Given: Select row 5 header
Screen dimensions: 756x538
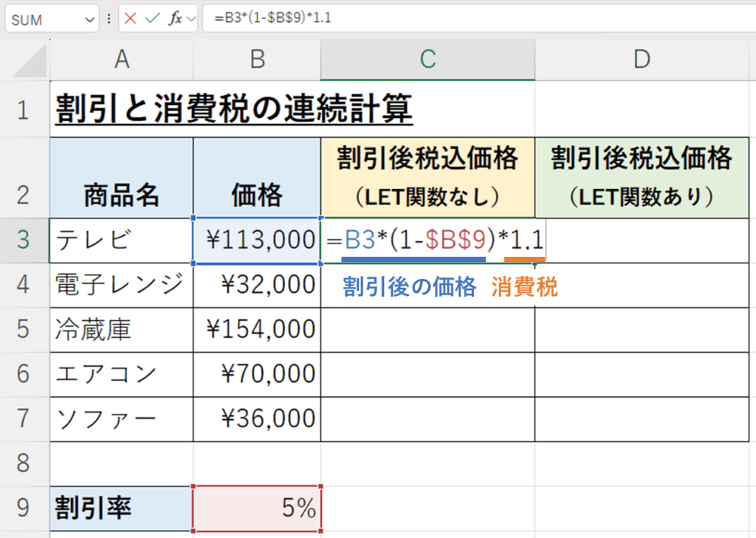Looking at the screenshot, I should [24, 329].
